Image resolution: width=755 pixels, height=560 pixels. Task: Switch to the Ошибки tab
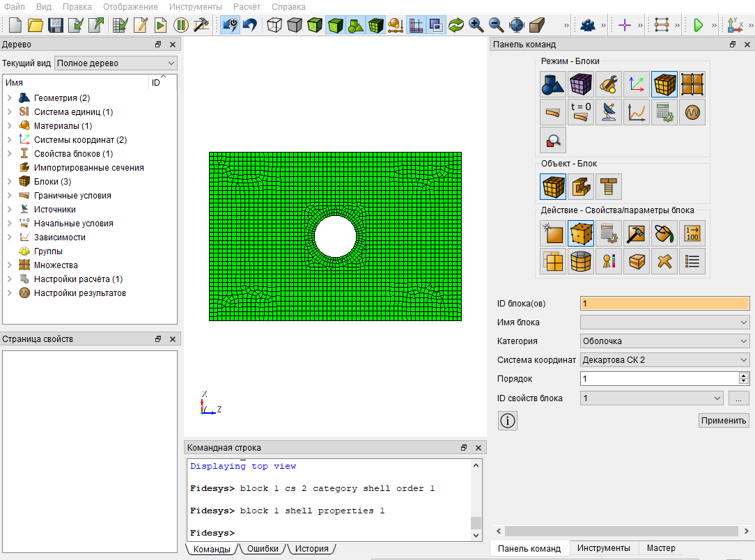pos(263,548)
